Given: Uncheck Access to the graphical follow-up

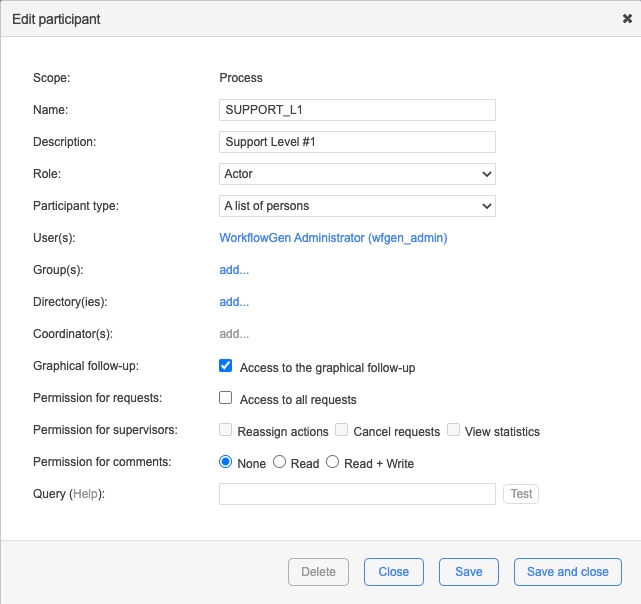Looking at the screenshot, I should pos(226,367).
